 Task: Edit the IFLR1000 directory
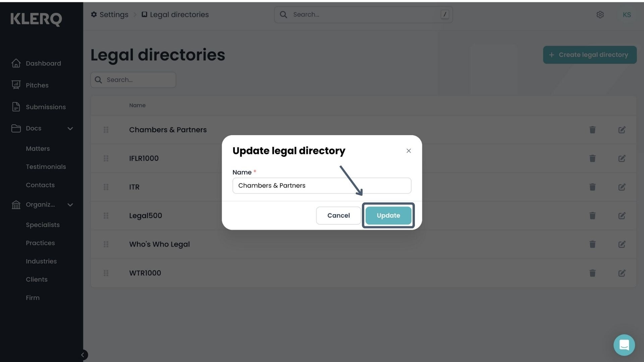pos(622,158)
